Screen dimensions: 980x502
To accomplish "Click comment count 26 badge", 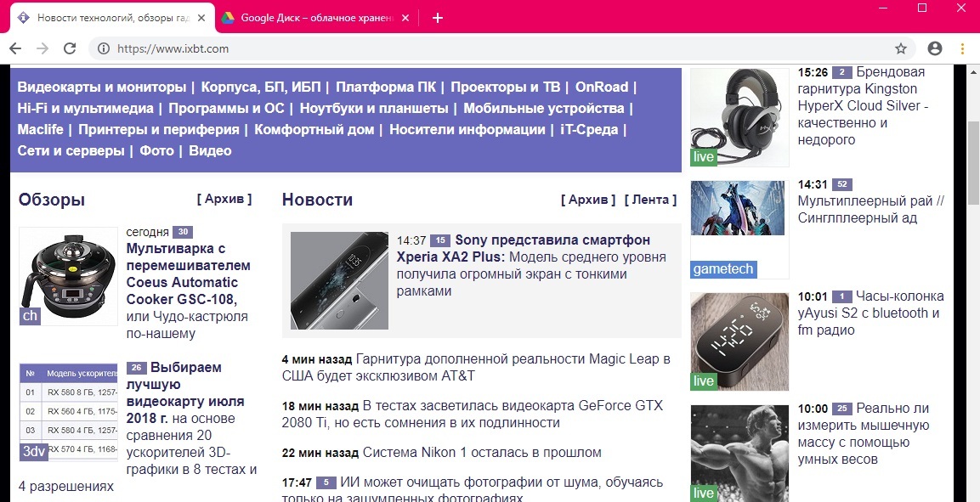I will click(x=136, y=367).
